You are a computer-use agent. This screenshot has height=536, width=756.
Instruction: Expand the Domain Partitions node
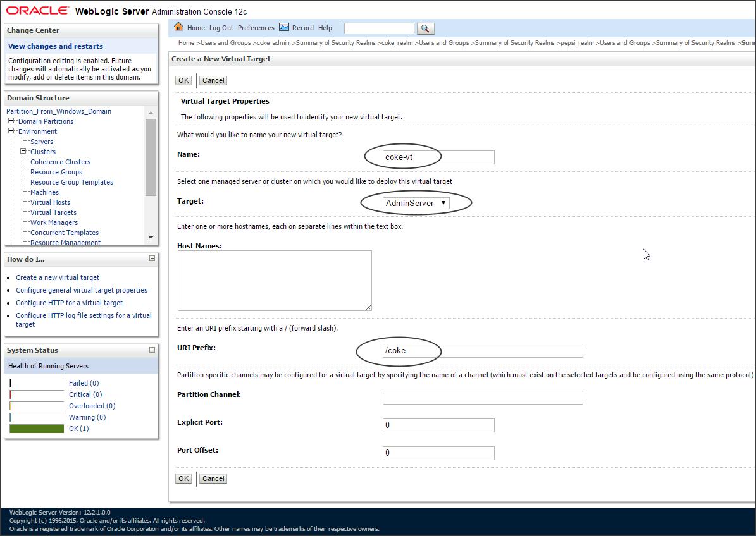11,121
